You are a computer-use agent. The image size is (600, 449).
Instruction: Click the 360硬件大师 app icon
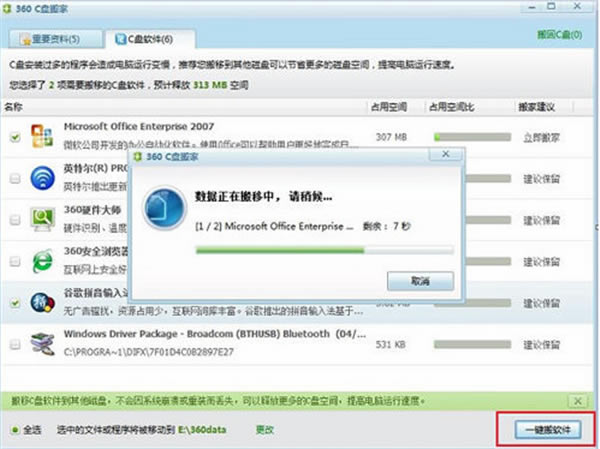pyautogui.click(x=42, y=219)
